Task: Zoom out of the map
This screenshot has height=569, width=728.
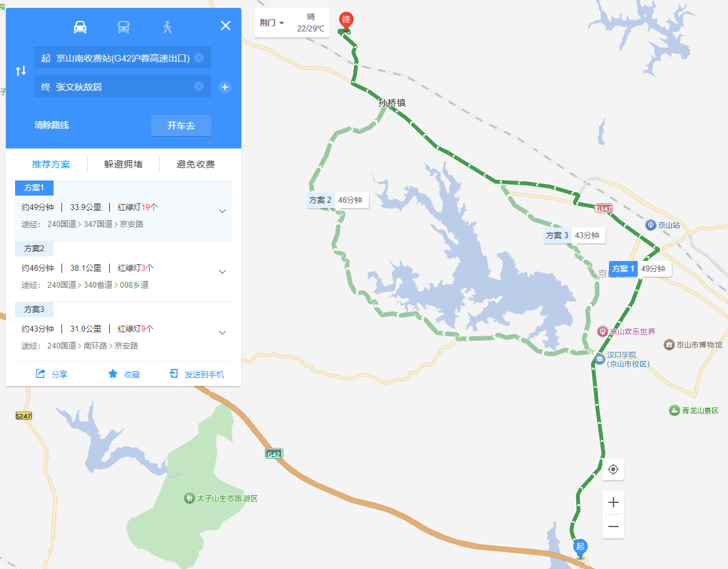Action: click(613, 526)
